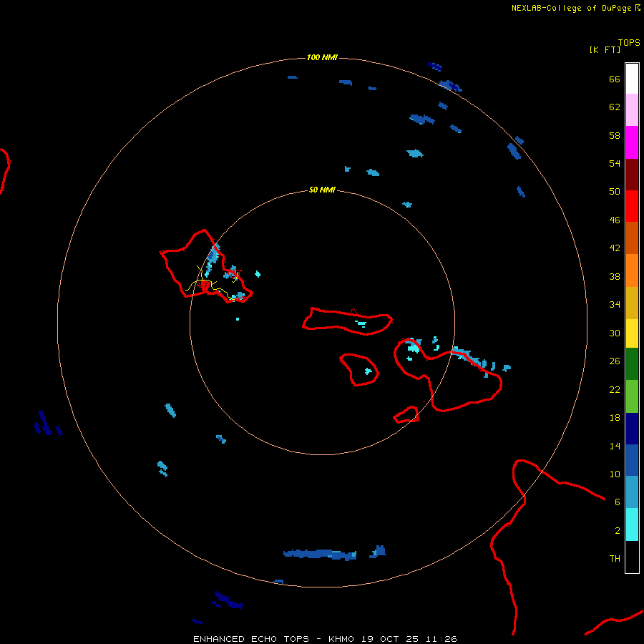Image resolution: width=644 pixels, height=644 pixels.
Task: Click the magenta 58 K FT legend swatch
Action: [x=632, y=142]
